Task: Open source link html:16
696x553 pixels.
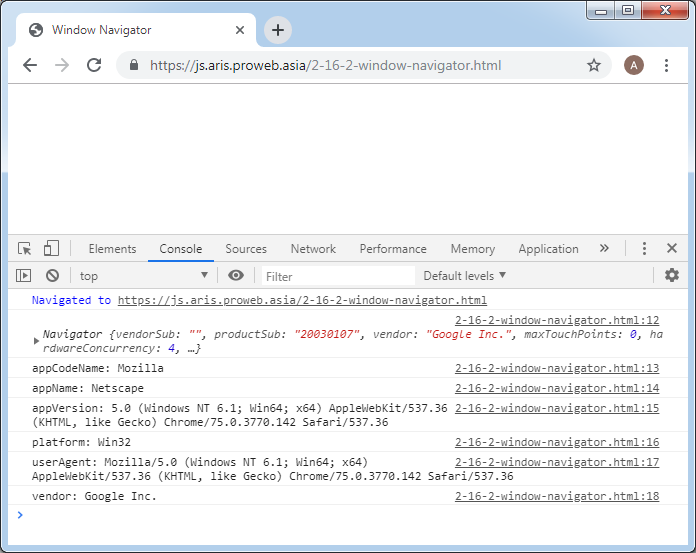Action: pyautogui.click(x=557, y=442)
